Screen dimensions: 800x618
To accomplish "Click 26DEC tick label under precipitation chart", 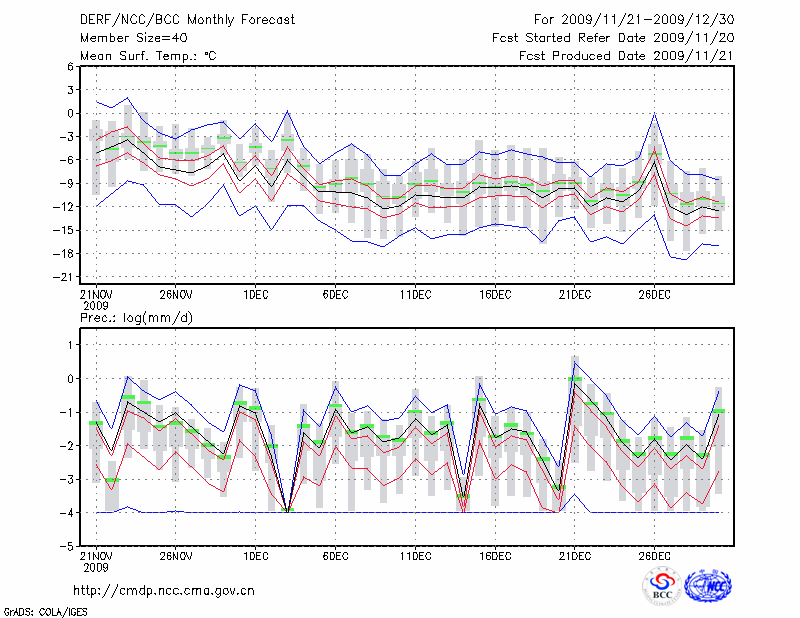I will (x=654, y=556).
